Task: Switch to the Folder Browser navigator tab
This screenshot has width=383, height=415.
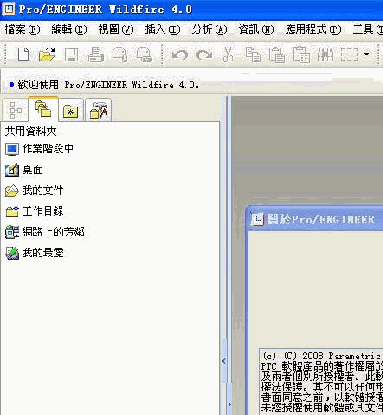Action: (43, 109)
